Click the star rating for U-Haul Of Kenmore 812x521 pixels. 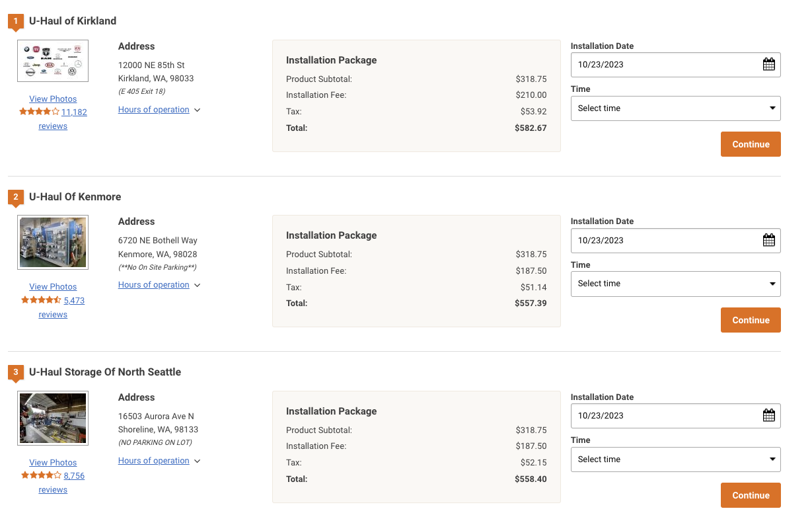(x=41, y=300)
